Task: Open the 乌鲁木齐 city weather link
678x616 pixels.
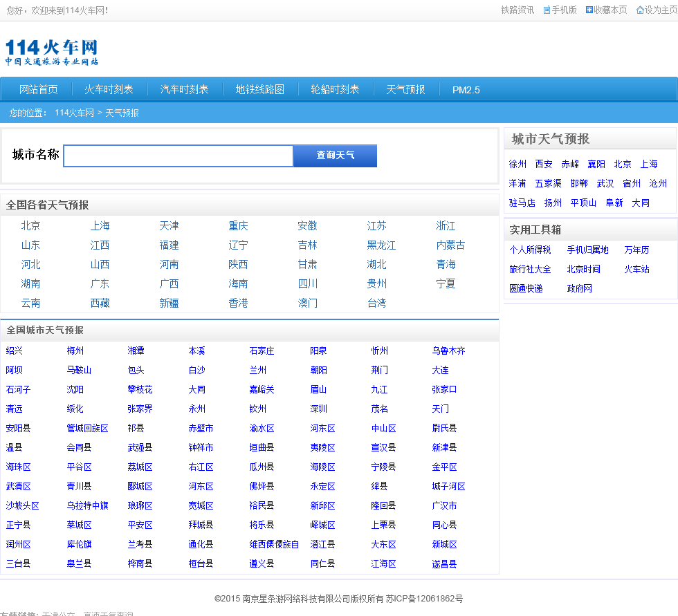Action: click(448, 351)
